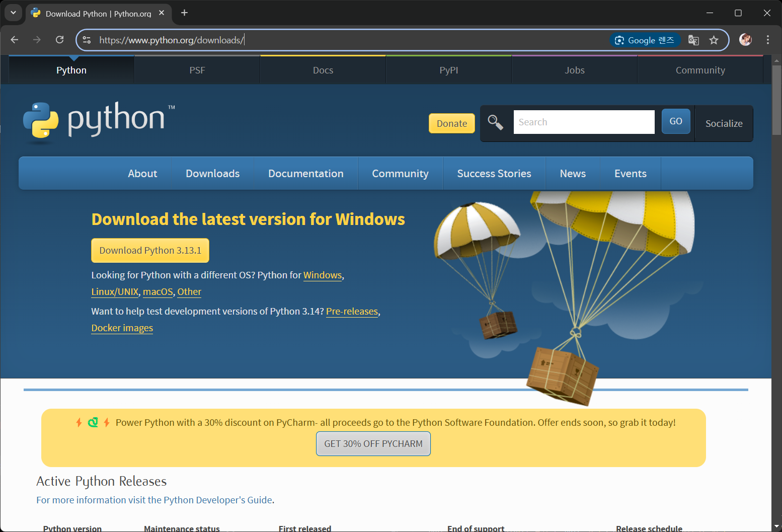This screenshot has width=782, height=532.
Task: Click 'Download the latest version for Windows' heading
Action: click(248, 219)
